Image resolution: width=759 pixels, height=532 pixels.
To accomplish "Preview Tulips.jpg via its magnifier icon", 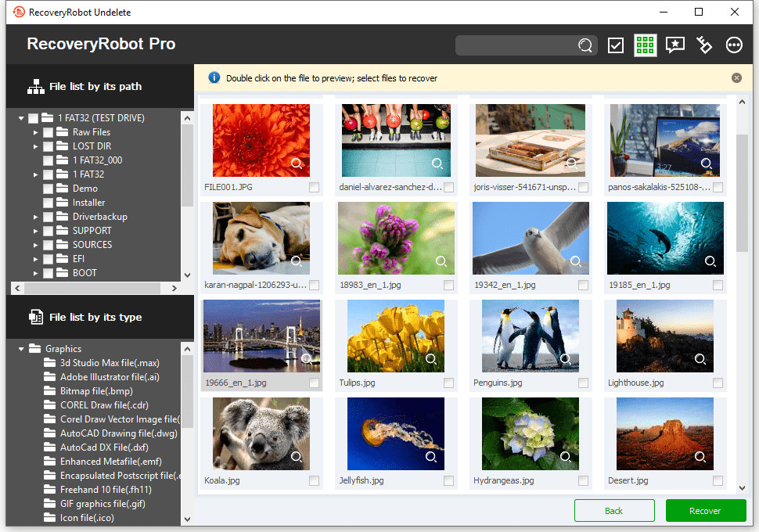I will pyautogui.click(x=431, y=359).
